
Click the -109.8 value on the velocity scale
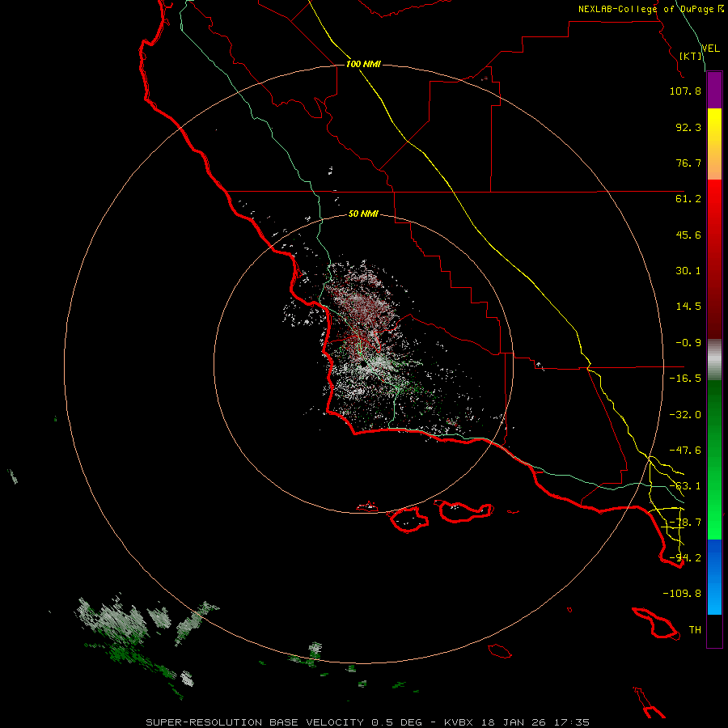point(682,594)
